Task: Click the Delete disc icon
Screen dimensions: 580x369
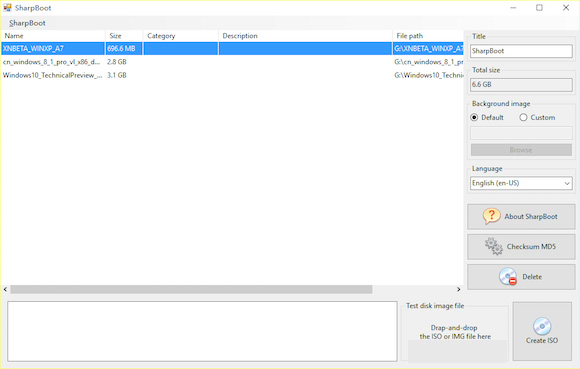Action: (508, 277)
